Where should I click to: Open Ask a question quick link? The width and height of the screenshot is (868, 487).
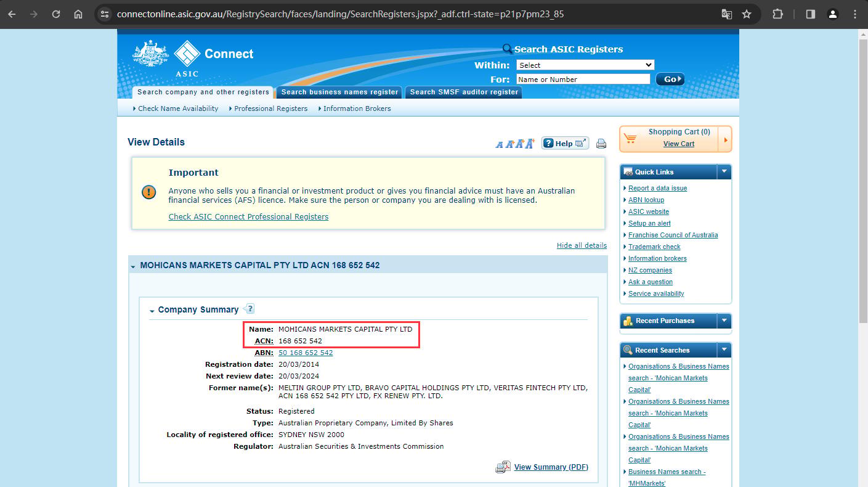[x=651, y=282]
